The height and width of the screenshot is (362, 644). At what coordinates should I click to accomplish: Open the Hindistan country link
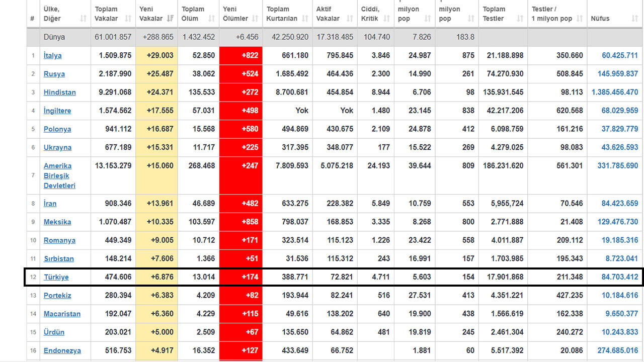click(60, 93)
